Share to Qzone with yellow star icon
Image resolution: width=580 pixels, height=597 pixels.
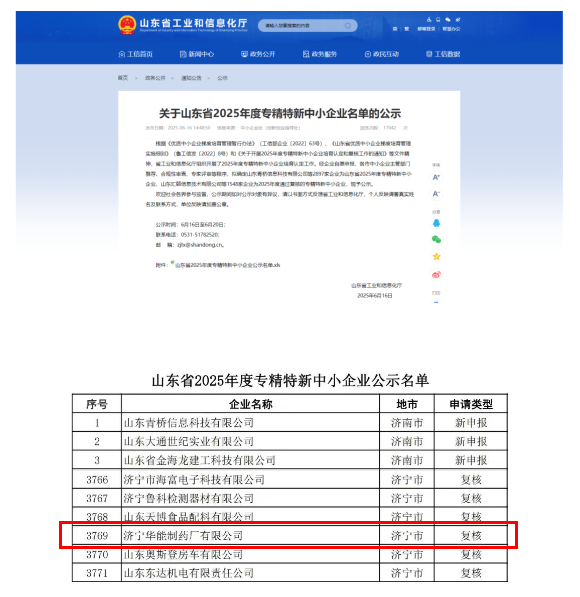436,257
